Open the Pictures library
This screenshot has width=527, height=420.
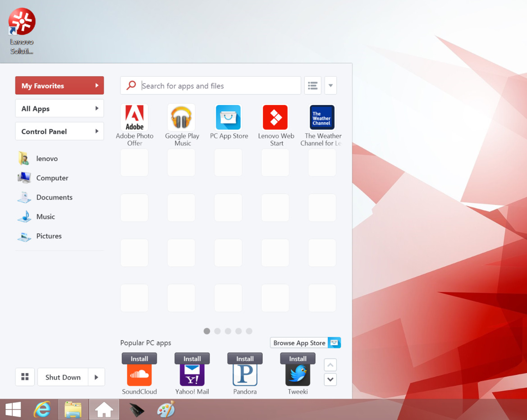39,236
